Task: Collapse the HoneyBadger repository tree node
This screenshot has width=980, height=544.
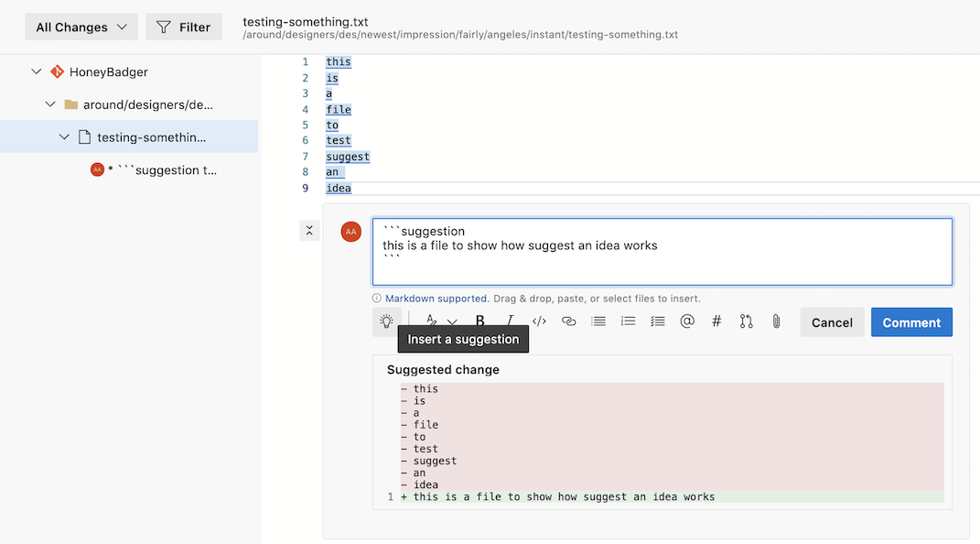Action: click(x=37, y=71)
